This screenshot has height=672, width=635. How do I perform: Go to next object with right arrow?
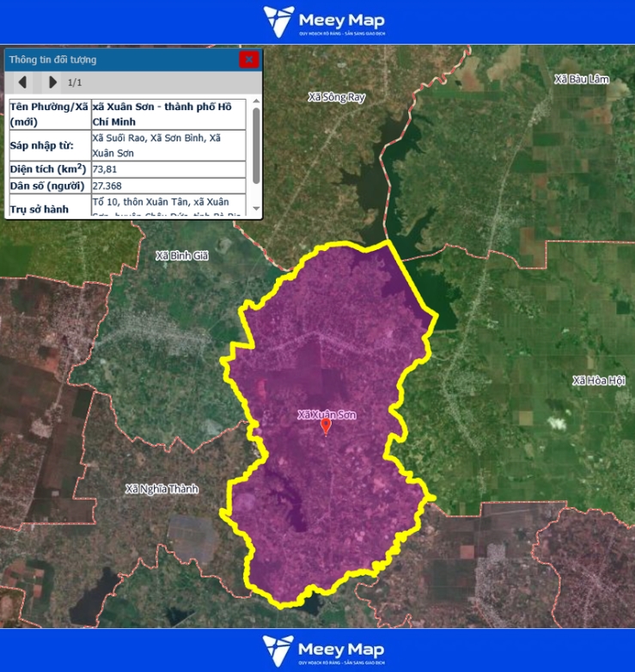coord(52,82)
